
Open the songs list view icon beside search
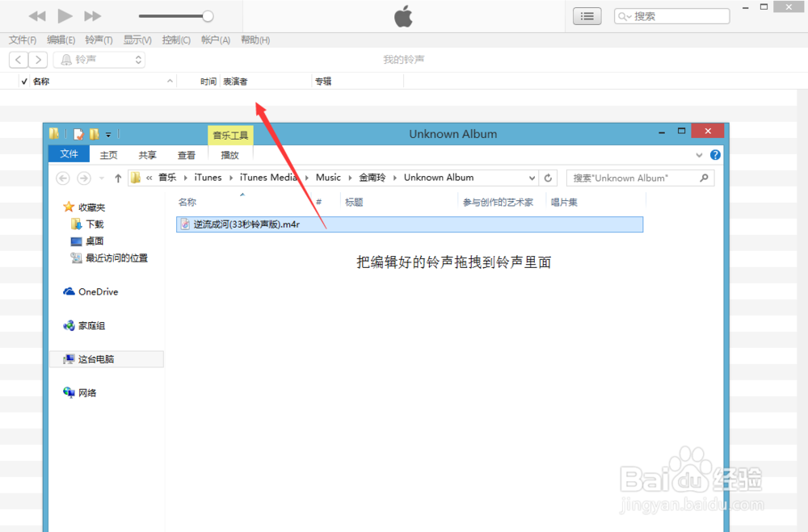click(x=587, y=15)
